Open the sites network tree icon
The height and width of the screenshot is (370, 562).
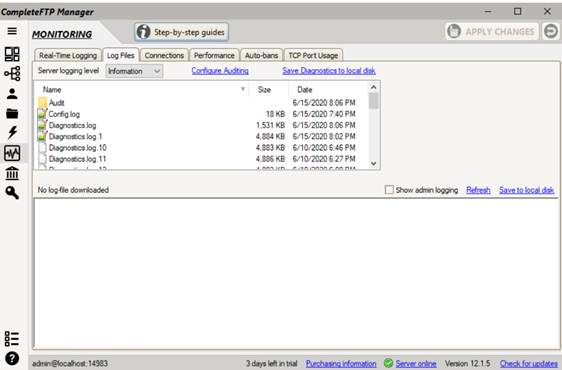[x=12, y=73]
